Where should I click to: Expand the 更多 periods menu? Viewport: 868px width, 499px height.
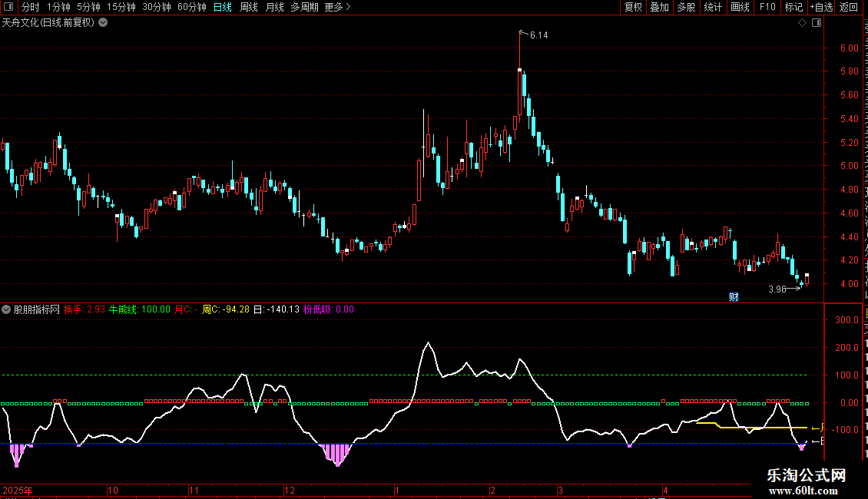click(x=338, y=7)
